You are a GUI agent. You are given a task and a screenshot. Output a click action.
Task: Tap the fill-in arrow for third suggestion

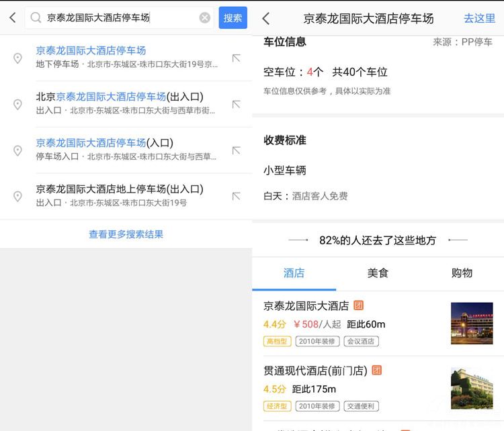[x=236, y=150]
